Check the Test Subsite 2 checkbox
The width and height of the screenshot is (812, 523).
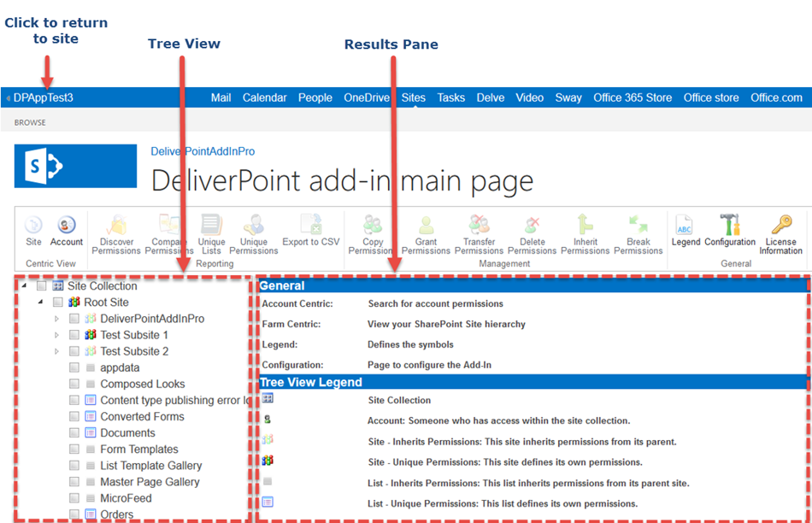(x=74, y=351)
